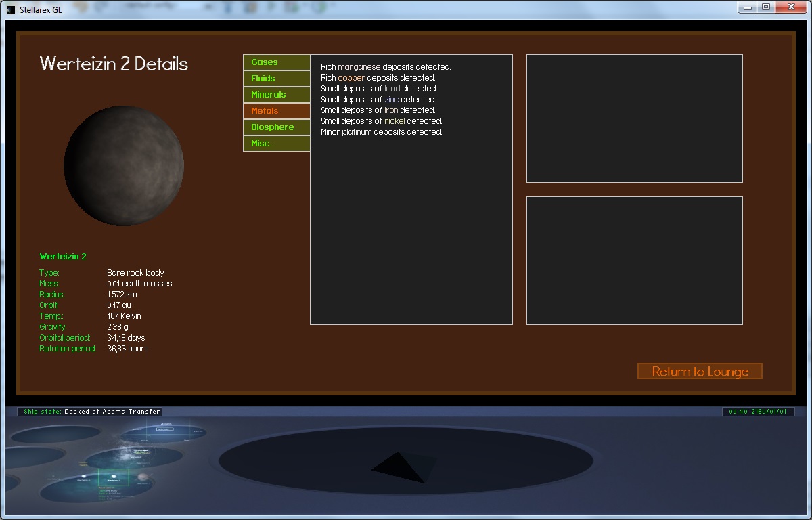Click the empty lower right info panel

[634, 261]
